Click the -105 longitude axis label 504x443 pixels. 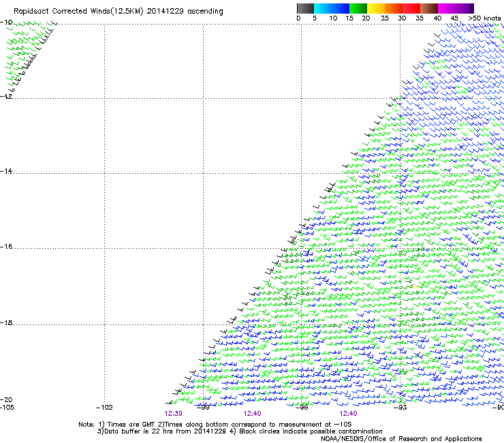pyautogui.click(x=7, y=408)
